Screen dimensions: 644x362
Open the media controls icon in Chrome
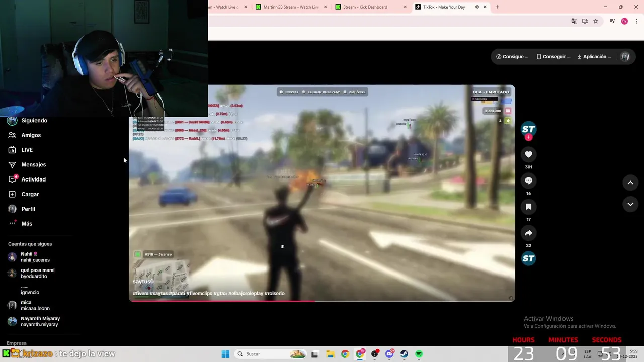pos(612,21)
